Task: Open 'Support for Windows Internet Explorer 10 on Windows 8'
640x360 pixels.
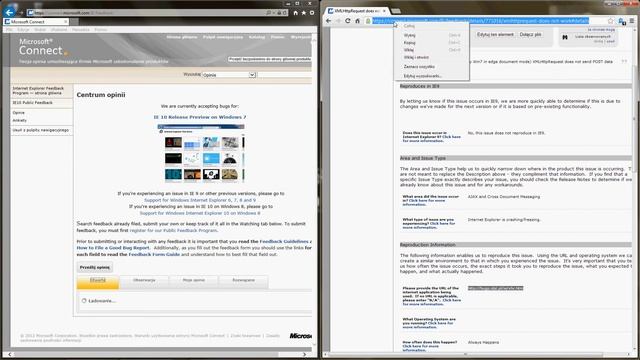Action: 200,213
